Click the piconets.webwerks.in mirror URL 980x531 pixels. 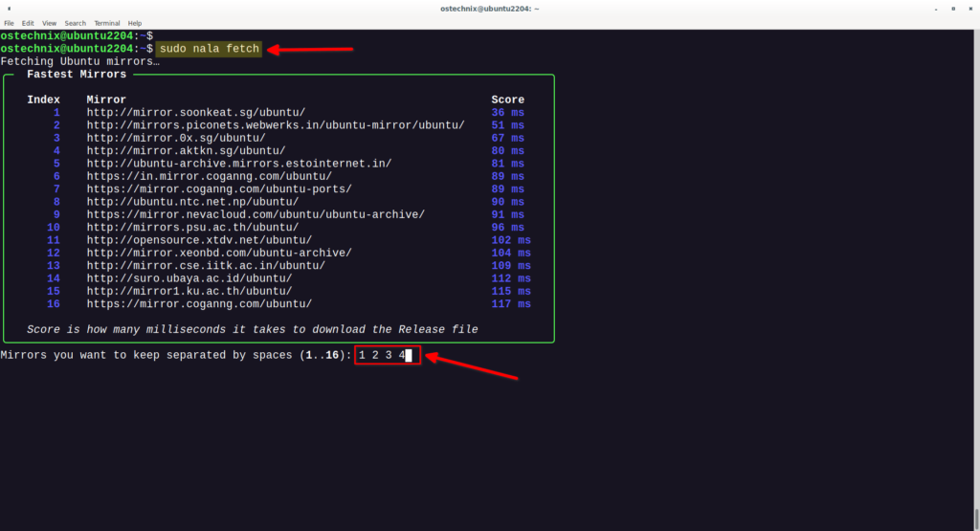point(276,125)
